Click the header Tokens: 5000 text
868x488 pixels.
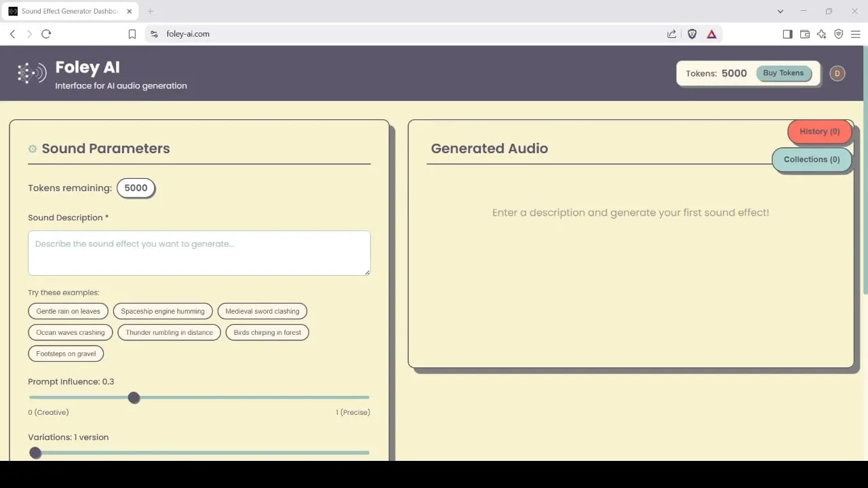pos(716,73)
